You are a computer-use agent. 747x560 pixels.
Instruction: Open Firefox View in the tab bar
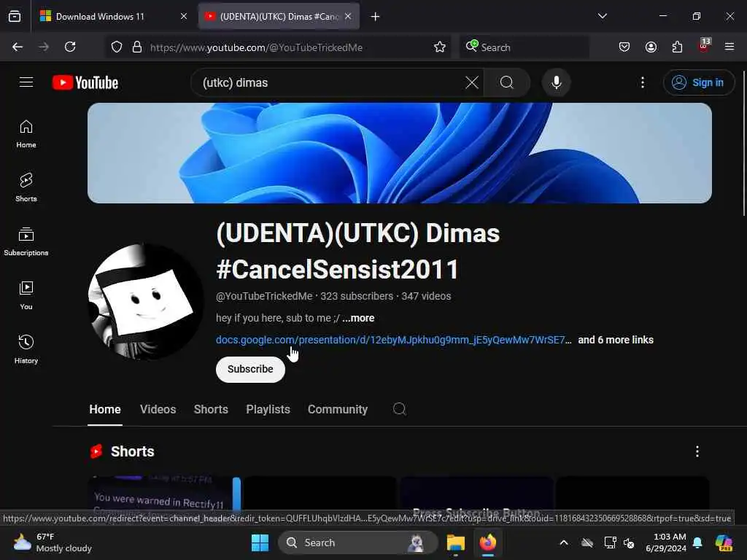pyautogui.click(x=15, y=16)
